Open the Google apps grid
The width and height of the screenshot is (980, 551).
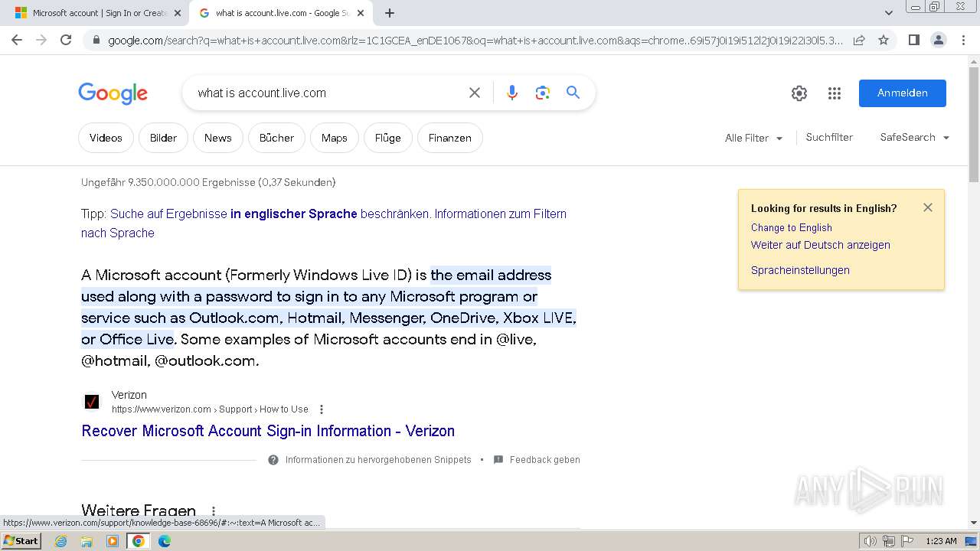click(x=835, y=93)
